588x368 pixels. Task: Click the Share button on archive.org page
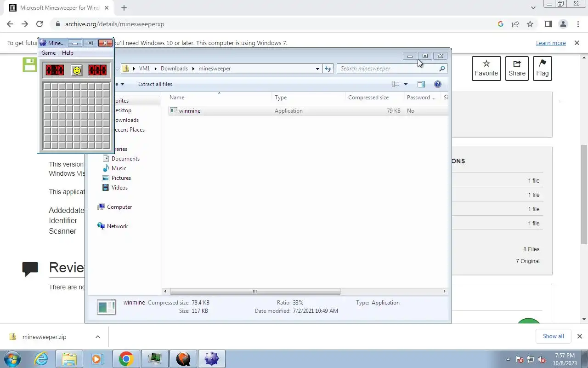point(517,69)
